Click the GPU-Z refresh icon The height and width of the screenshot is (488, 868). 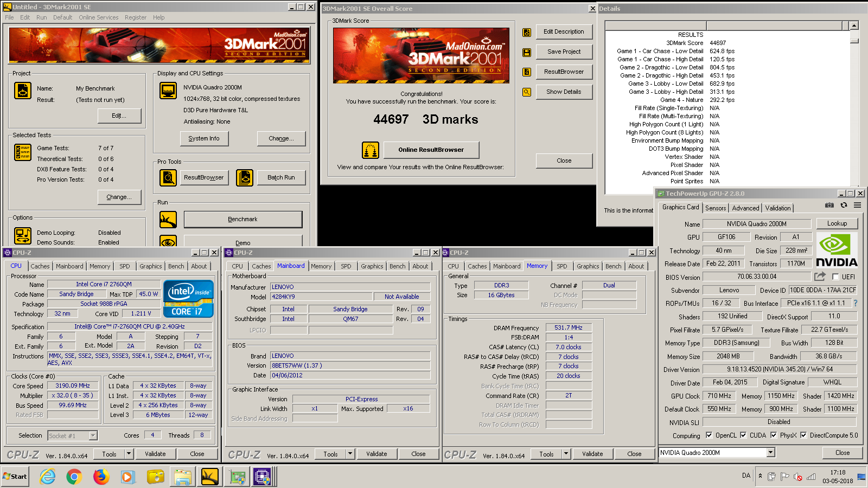coord(844,206)
